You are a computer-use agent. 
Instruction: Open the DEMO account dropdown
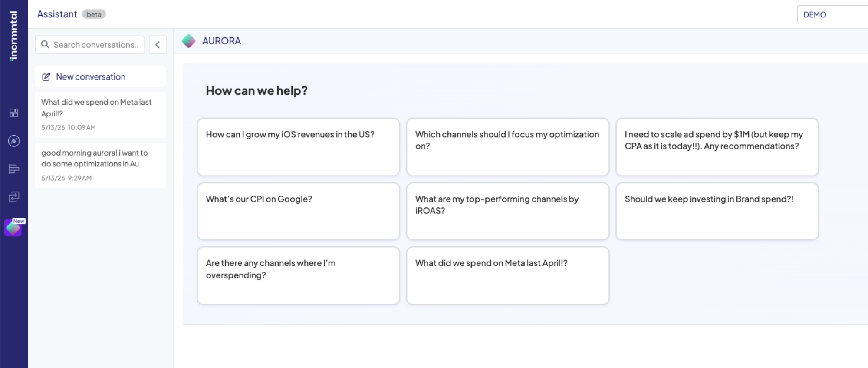tap(832, 14)
